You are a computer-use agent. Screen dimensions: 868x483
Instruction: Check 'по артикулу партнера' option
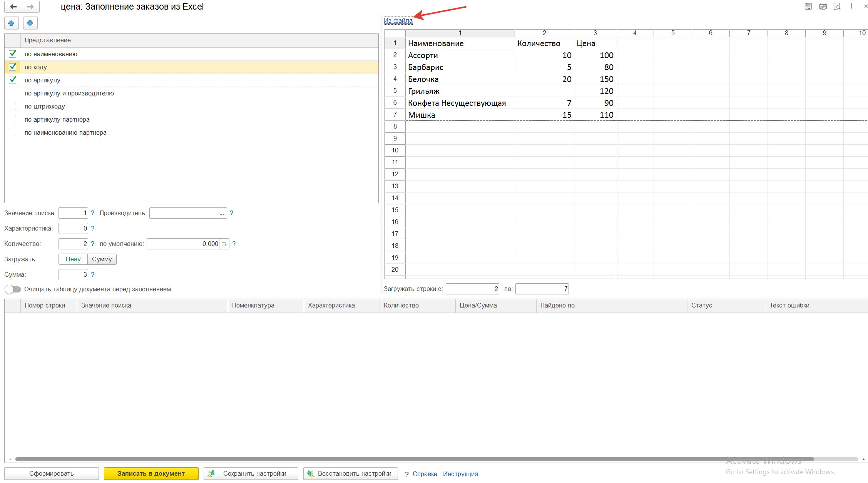click(x=13, y=119)
